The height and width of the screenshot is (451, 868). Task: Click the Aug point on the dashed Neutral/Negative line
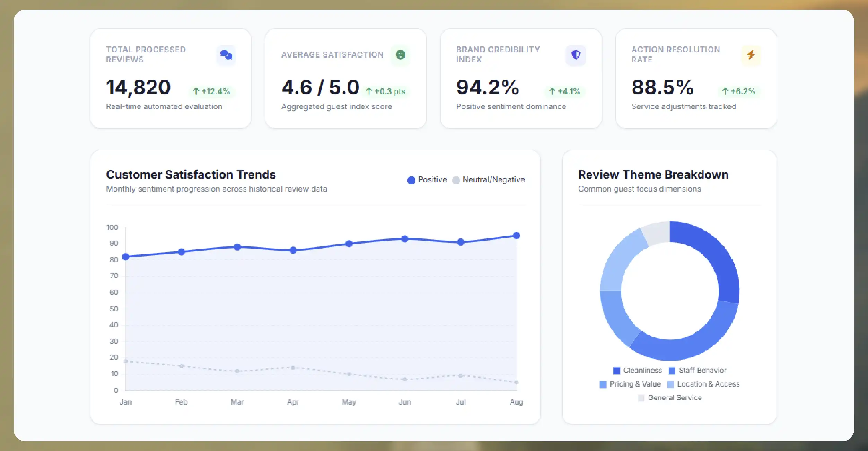click(x=516, y=382)
